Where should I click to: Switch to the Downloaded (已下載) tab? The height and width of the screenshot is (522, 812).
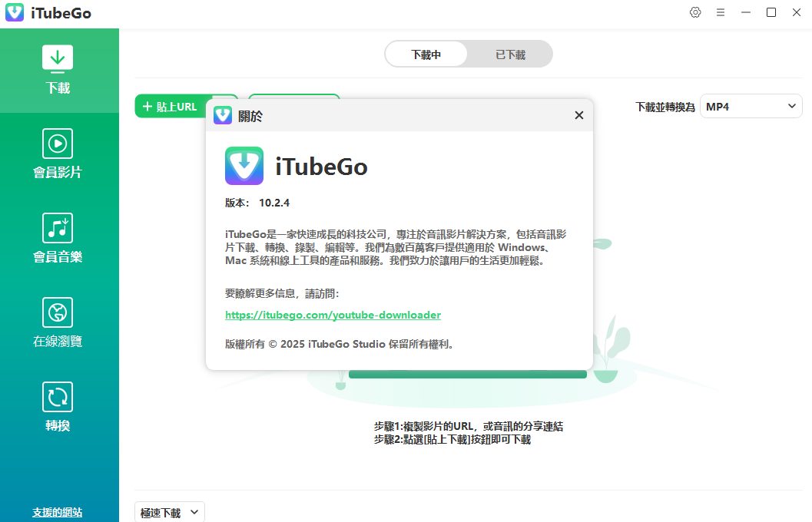[x=510, y=55]
